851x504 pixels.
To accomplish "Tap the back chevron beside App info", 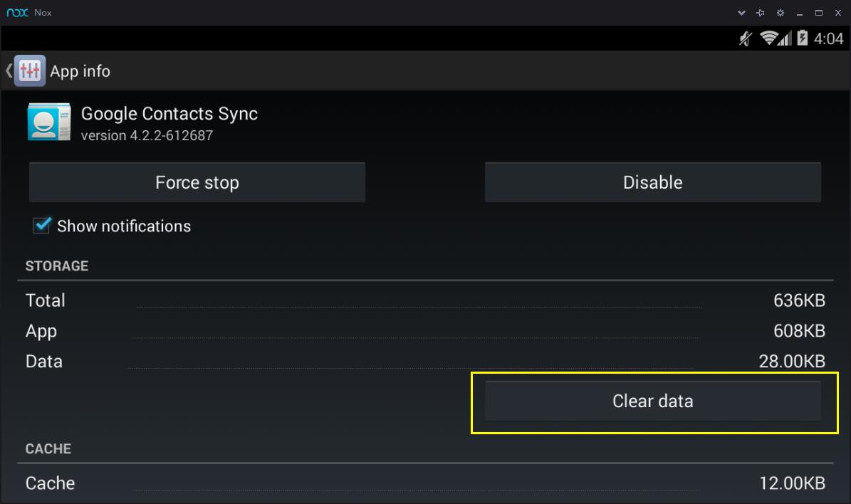I will pyautogui.click(x=9, y=70).
